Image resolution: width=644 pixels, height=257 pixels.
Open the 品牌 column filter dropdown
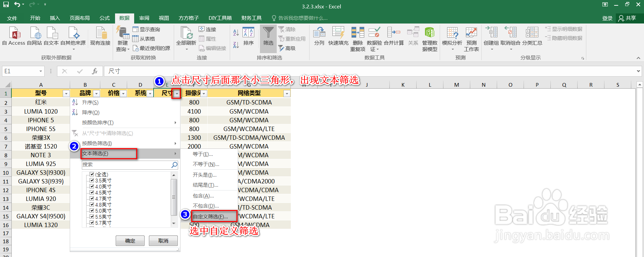pos(97,93)
